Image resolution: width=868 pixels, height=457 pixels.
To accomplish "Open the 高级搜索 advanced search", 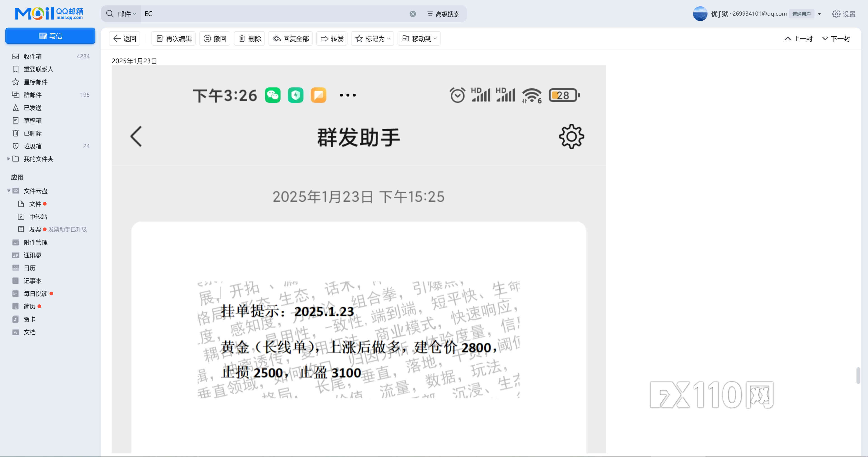I will [x=443, y=14].
